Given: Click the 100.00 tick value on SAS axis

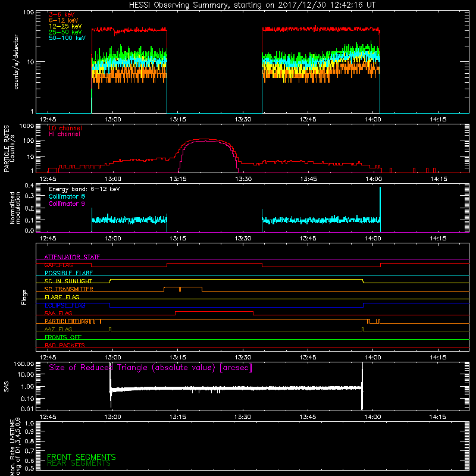Looking at the screenshot, I should 24,364.
